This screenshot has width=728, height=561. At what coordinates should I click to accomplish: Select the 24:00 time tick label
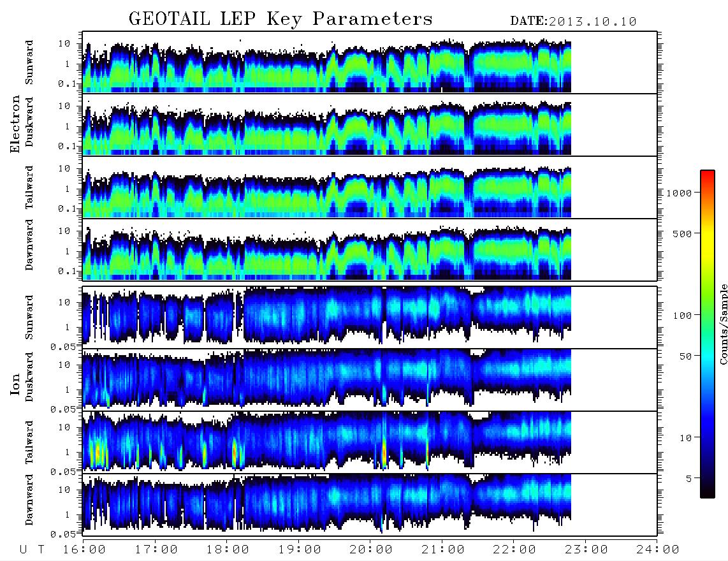click(x=658, y=550)
